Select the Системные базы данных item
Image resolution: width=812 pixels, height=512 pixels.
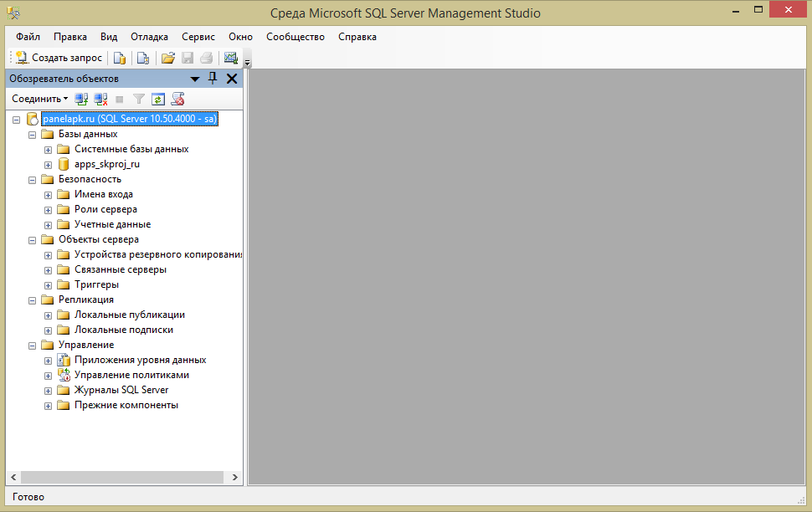tap(131, 149)
